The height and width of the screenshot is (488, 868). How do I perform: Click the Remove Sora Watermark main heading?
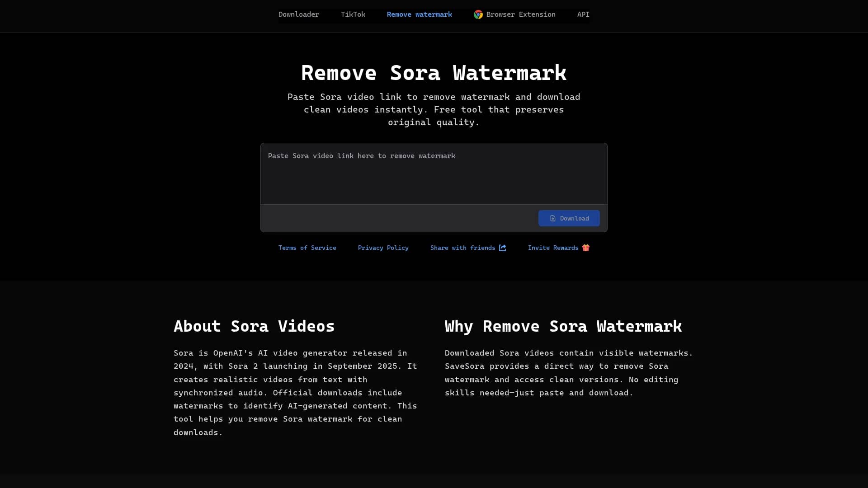click(x=434, y=73)
